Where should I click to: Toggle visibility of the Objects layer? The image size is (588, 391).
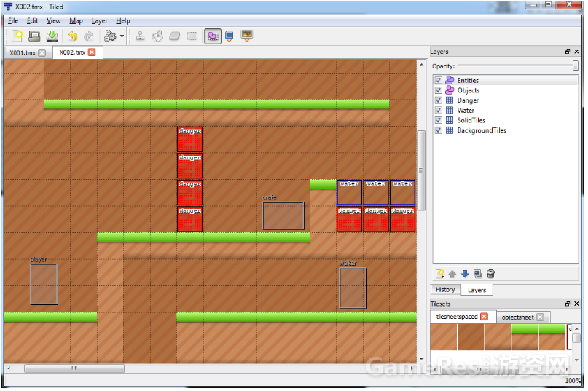439,90
